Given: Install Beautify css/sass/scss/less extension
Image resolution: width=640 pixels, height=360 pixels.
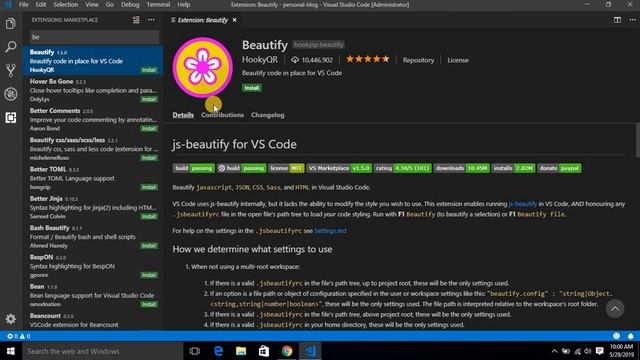Looking at the screenshot, I should coord(149,158).
